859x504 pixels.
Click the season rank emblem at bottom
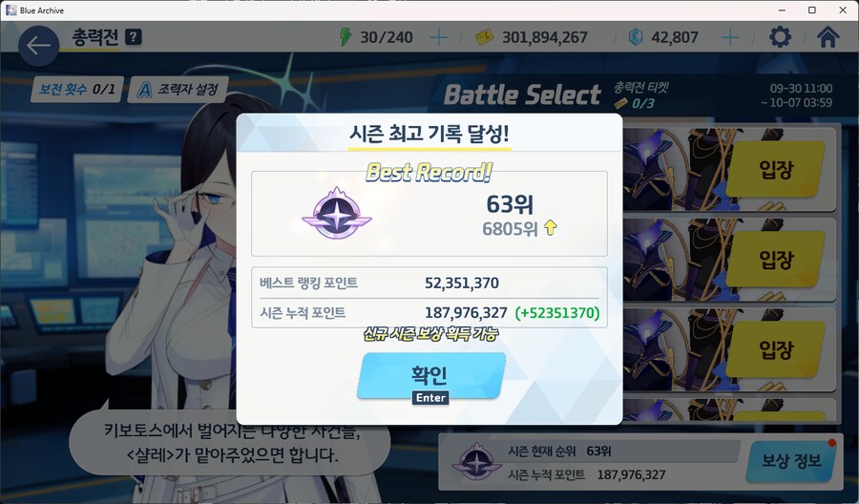tap(476, 463)
